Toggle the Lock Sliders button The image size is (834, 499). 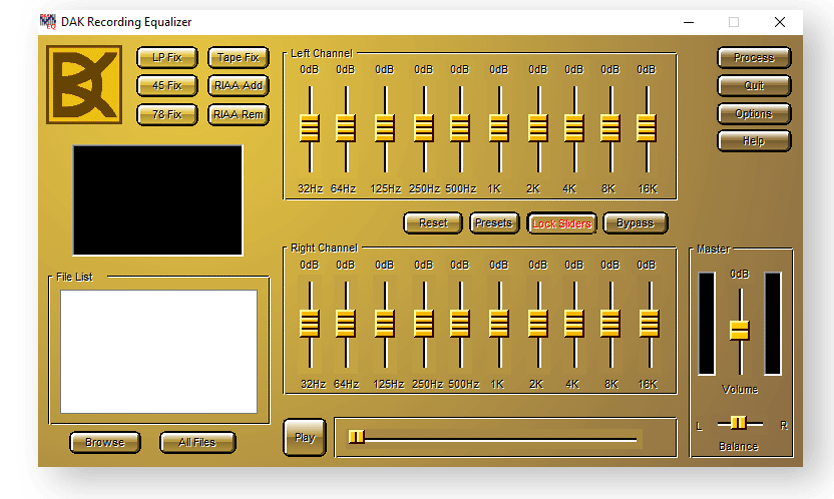tap(562, 223)
